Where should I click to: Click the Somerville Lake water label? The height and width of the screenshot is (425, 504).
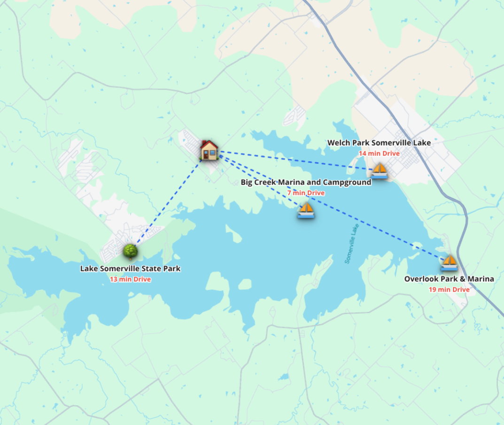pos(351,244)
